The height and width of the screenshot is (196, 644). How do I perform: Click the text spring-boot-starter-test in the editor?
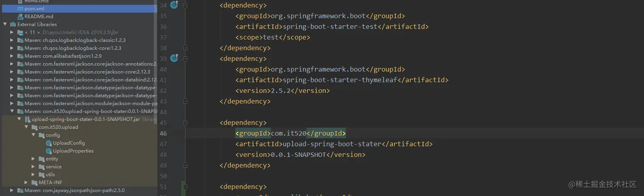tap(330, 27)
